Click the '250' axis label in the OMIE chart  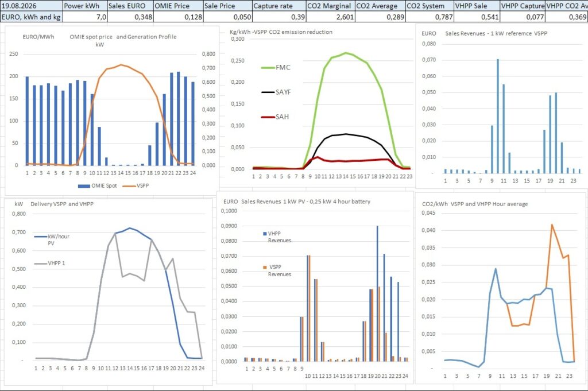[14, 54]
